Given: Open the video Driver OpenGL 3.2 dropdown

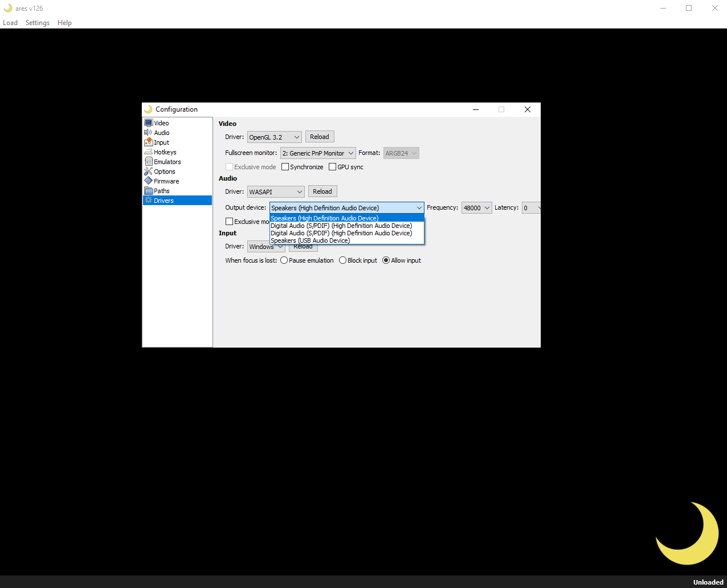Looking at the screenshot, I should 275,137.
